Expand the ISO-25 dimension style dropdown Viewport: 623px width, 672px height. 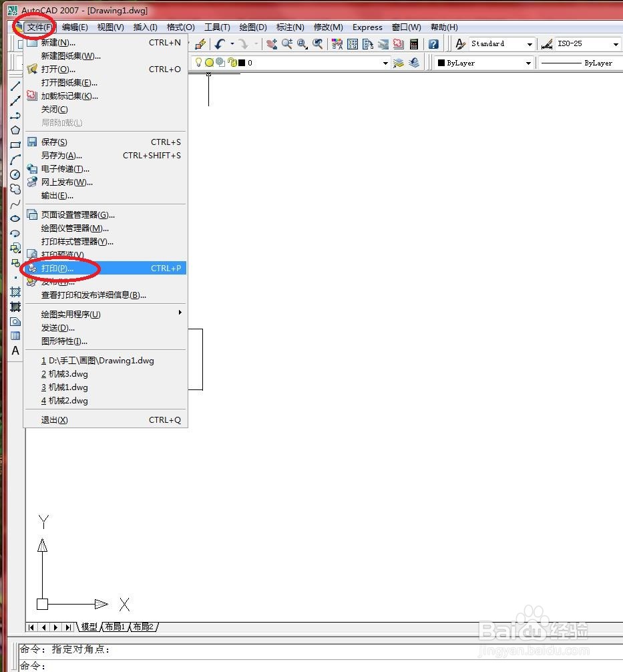pos(616,44)
